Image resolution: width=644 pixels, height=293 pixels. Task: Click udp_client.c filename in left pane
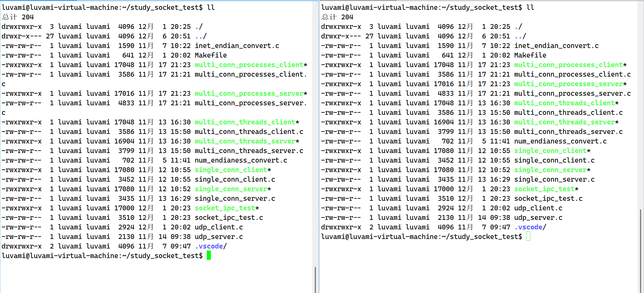click(219, 227)
